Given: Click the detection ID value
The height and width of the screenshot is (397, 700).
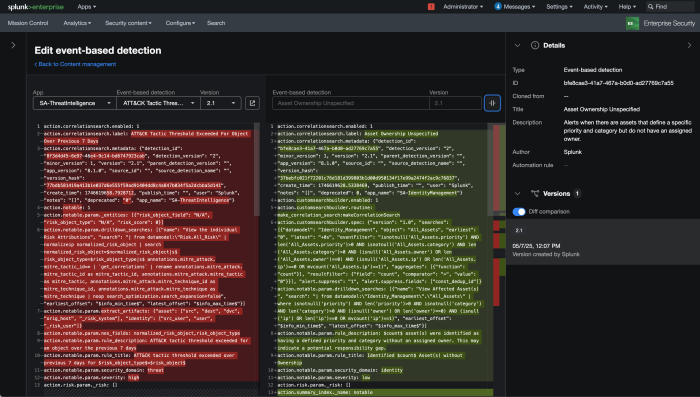Looking at the screenshot, I should pyautogui.click(x=618, y=83).
